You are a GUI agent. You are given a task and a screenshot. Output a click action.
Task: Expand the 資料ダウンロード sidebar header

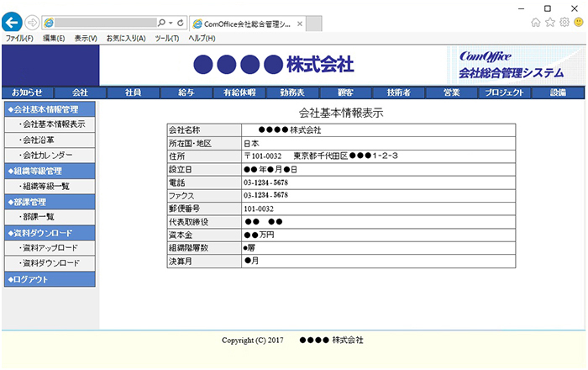click(50, 233)
